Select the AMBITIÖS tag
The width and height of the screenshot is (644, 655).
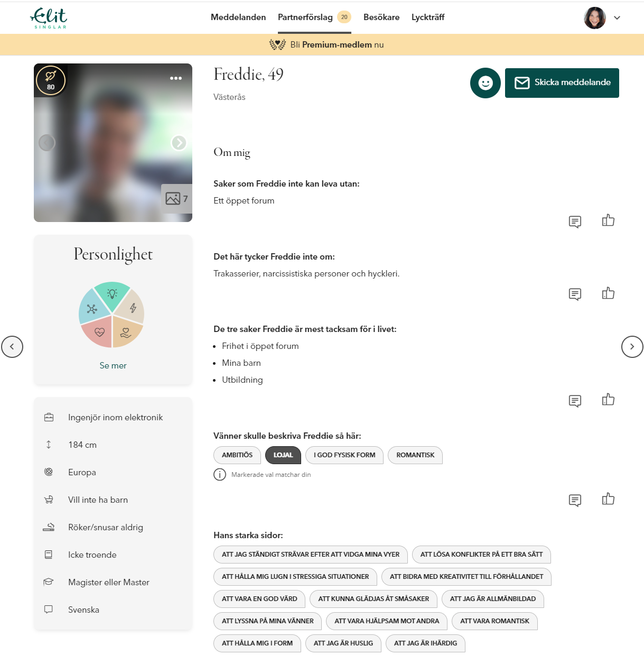click(x=237, y=455)
